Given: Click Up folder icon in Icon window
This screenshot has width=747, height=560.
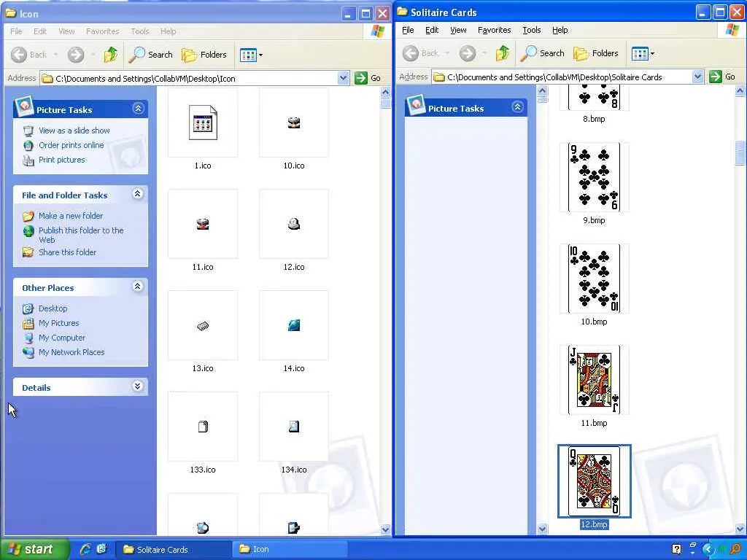Looking at the screenshot, I should tap(111, 55).
